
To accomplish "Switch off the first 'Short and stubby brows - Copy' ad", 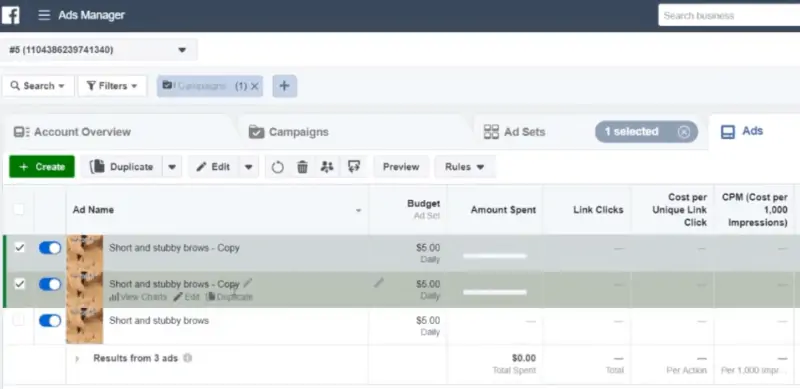I will 50,248.
